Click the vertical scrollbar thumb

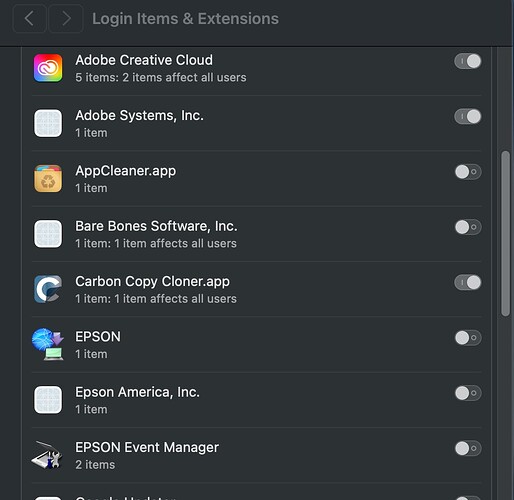(x=506, y=233)
